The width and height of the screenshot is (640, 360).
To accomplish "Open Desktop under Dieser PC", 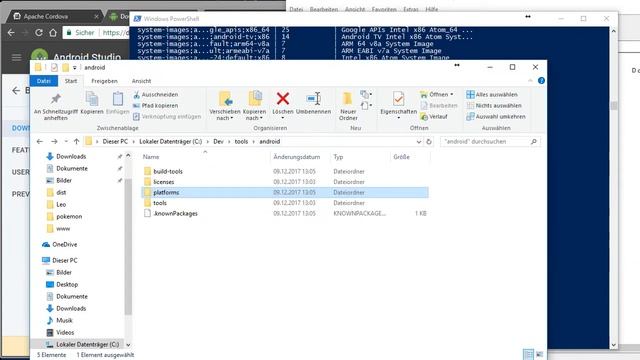I will tap(67, 284).
